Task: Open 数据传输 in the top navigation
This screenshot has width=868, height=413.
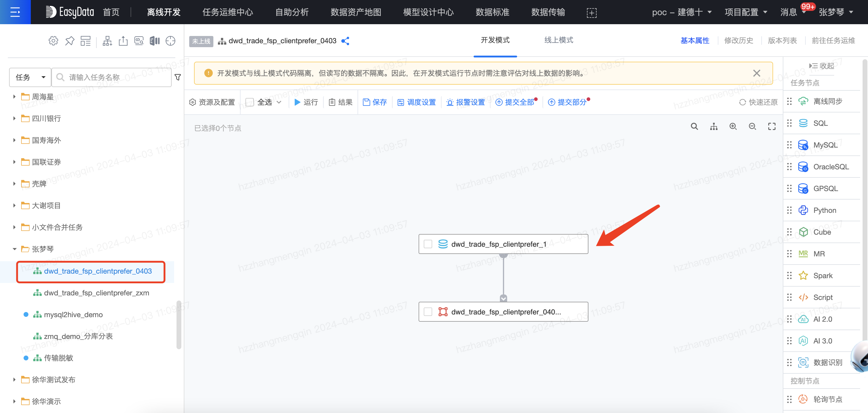Action: tap(548, 12)
